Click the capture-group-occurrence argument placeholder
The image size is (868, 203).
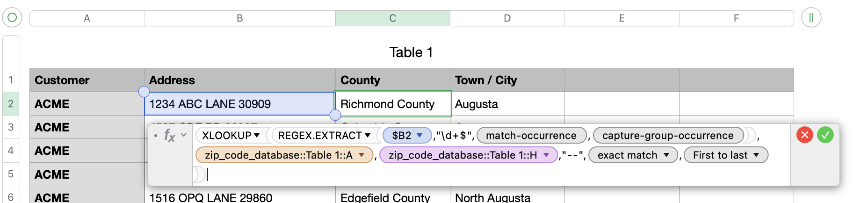tap(668, 136)
